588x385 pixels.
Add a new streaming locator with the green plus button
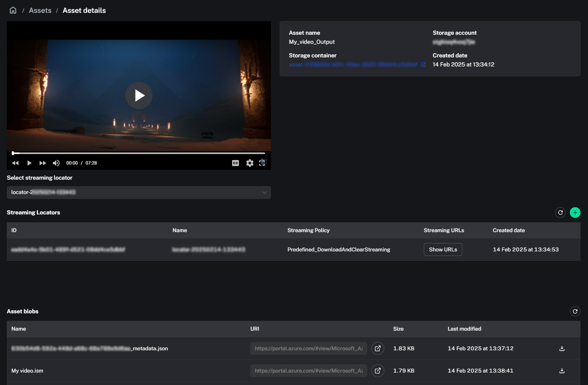575,213
